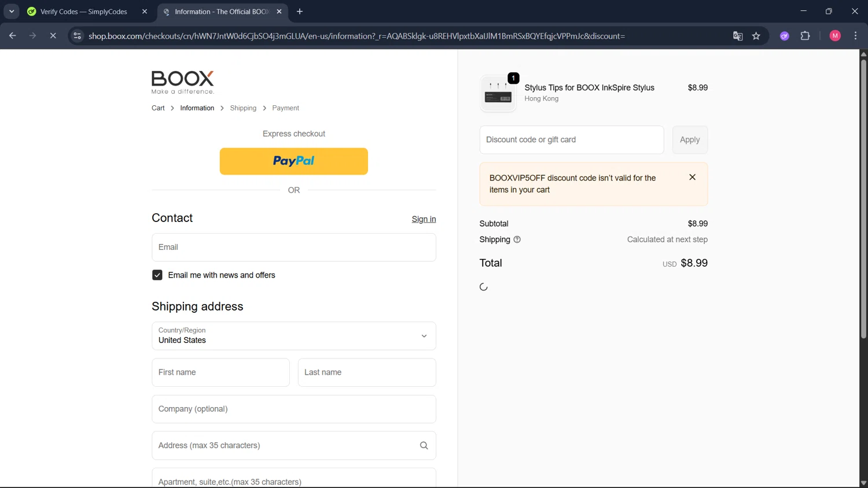This screenshot has height=488, width=868.
Task: Focus the Last name field
Action: click(367, 372)
